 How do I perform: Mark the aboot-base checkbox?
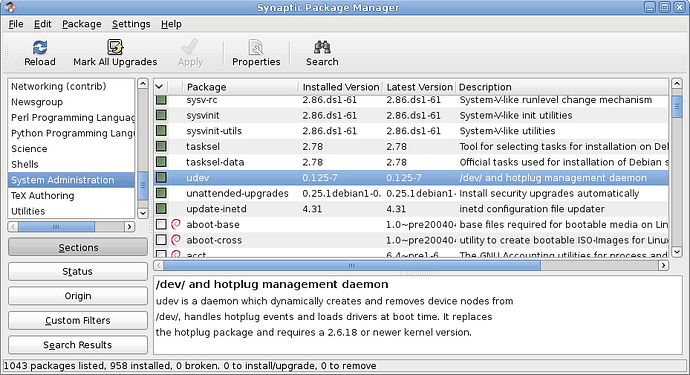click(x=161, y=224)
